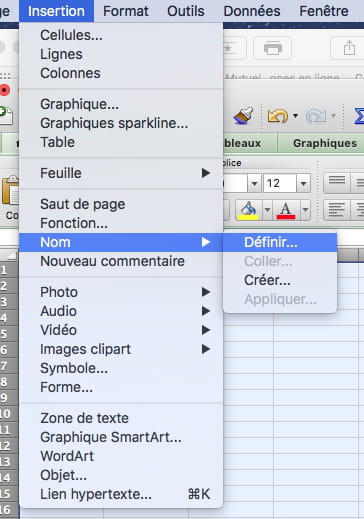
Task: Open the fill color dropdown arrow
Action: [267, 210]
